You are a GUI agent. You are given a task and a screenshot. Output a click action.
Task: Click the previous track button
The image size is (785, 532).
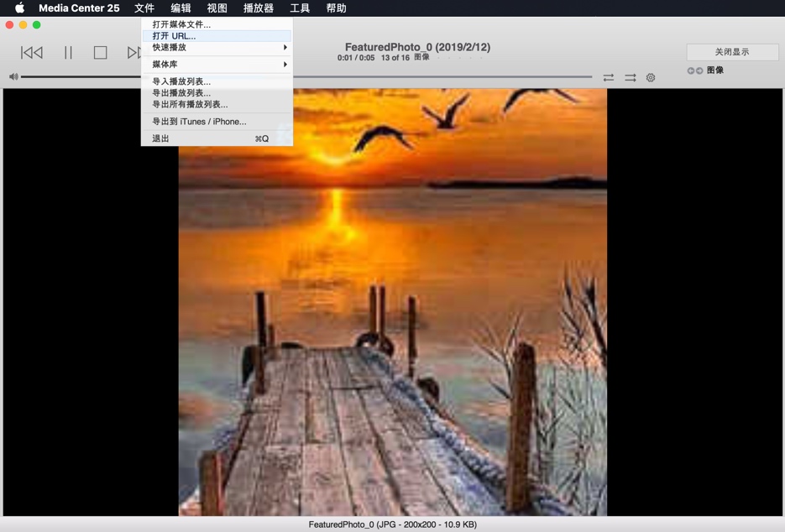(x=32, y=53)
